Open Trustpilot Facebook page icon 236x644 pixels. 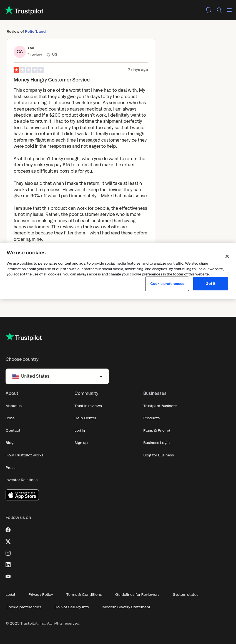[8, 530]
